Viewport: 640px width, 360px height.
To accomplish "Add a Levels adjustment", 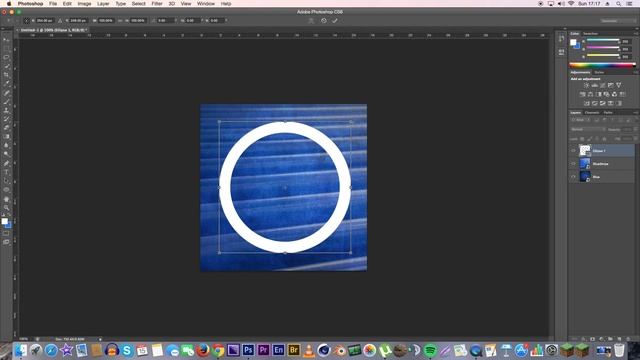I will click(x=594, y=85).
